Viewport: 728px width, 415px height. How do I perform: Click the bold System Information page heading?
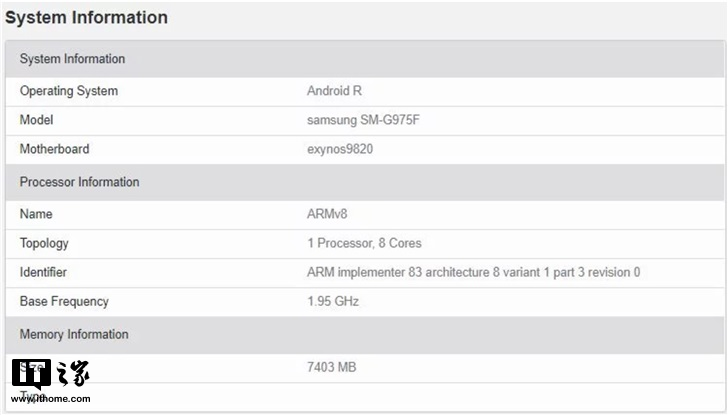(x=86, y=18)
